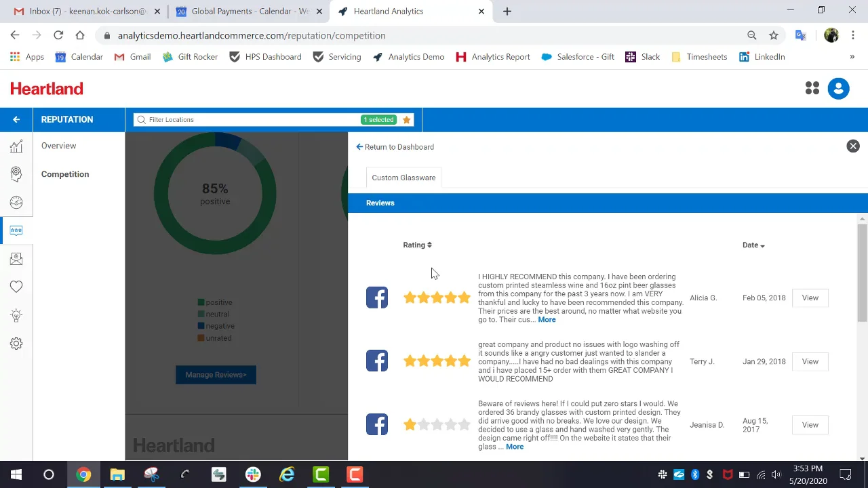Expand Alicia G. review with More

(x=547, y=319)
